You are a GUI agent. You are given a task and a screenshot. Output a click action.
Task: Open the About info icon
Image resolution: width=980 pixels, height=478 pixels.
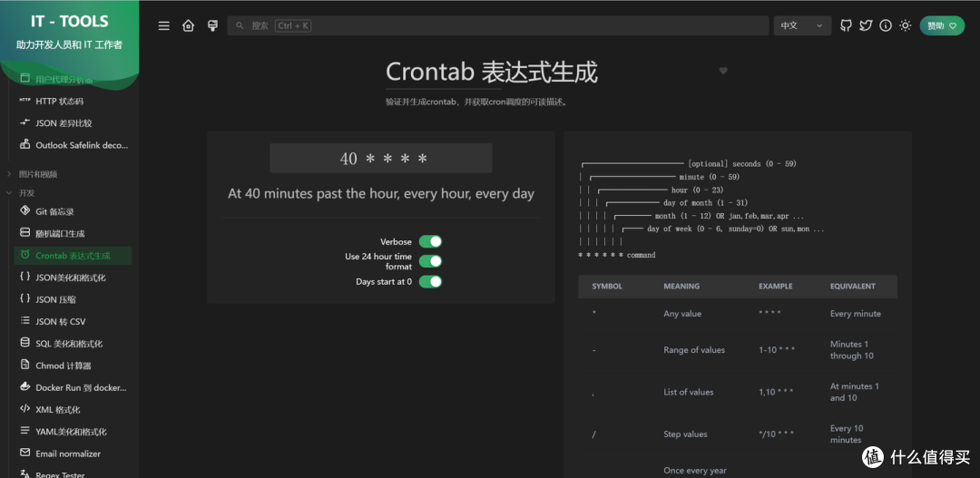click(x=885, y=25)
